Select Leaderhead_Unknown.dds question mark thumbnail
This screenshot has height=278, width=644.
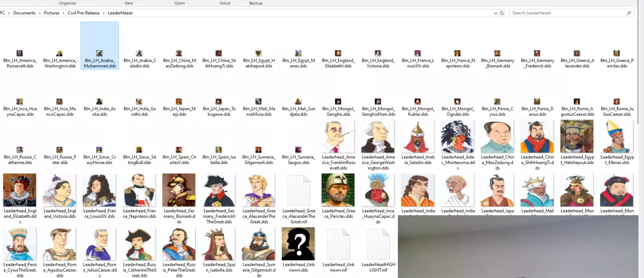(x=298, y=244)
